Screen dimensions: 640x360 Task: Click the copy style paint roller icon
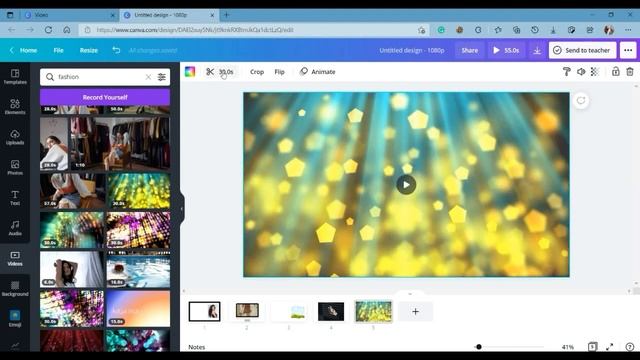[567, 71]
